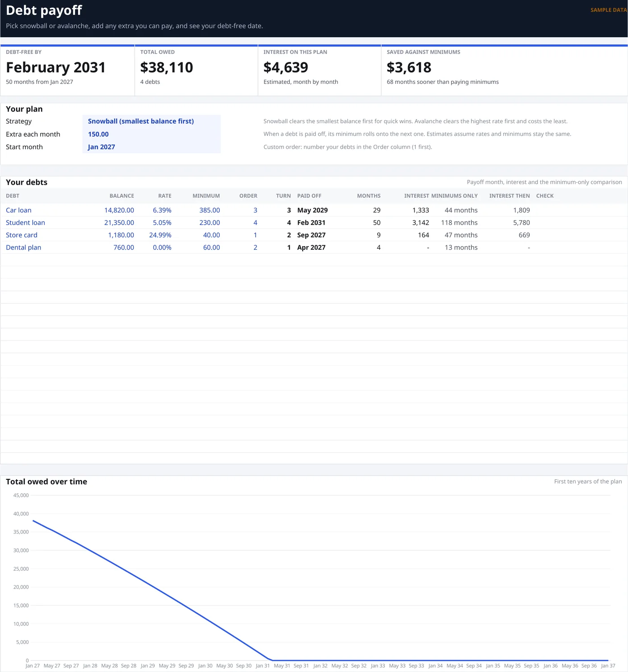Change the Store card order value 1
The height and width of the screenshot is (672, 628).
[x=255, y=235]
